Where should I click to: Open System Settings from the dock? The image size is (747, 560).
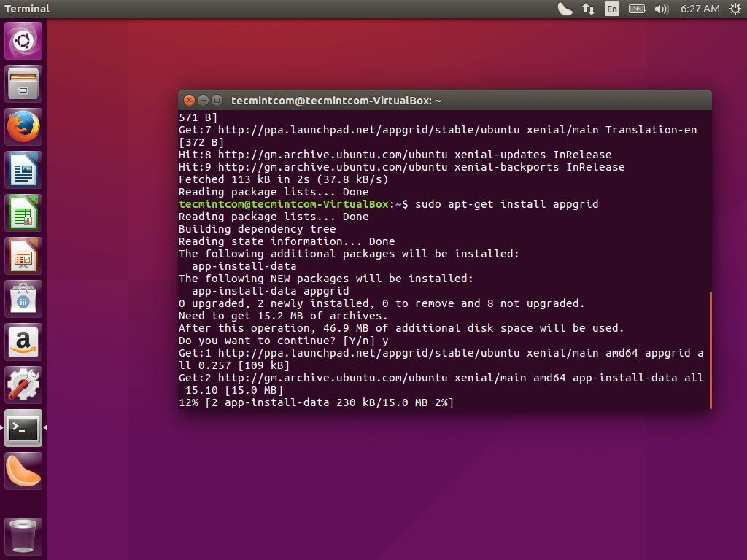pos(23,384)
